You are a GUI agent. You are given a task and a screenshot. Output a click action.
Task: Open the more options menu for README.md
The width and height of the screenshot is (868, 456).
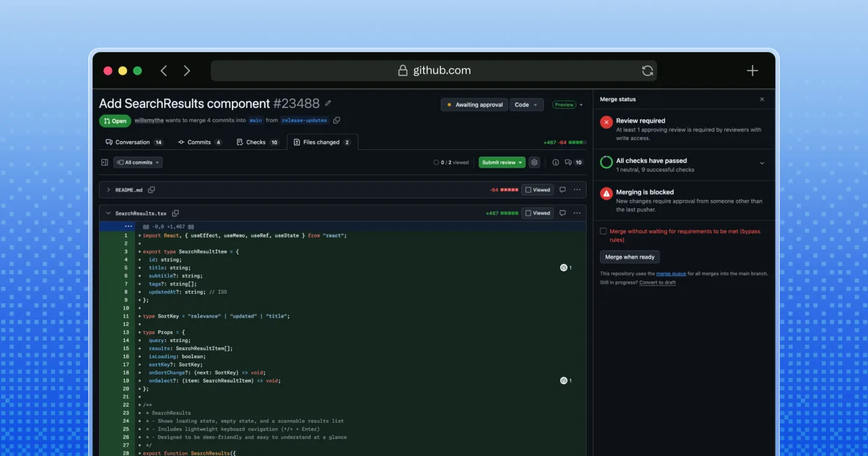(x=577, y=190)
